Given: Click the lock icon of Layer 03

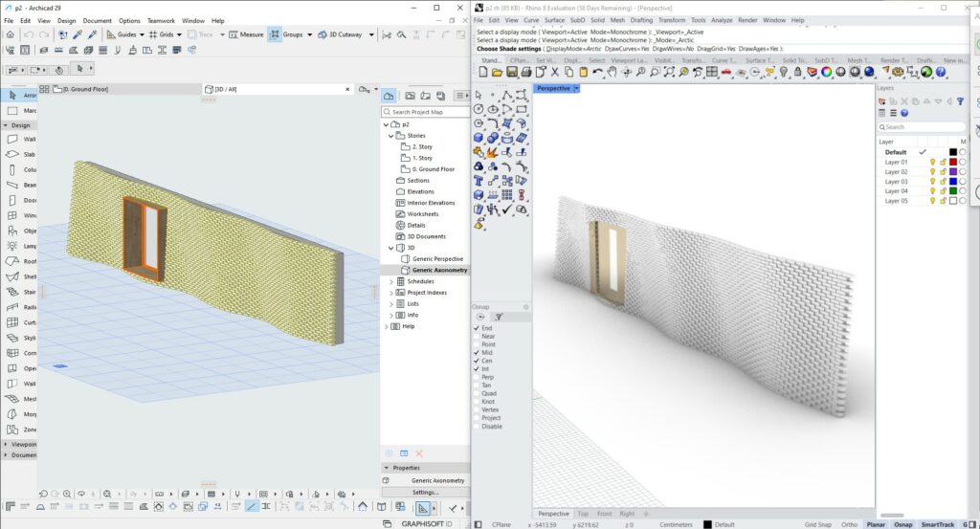Looking at the screenshot, I should tap(943, 182).
